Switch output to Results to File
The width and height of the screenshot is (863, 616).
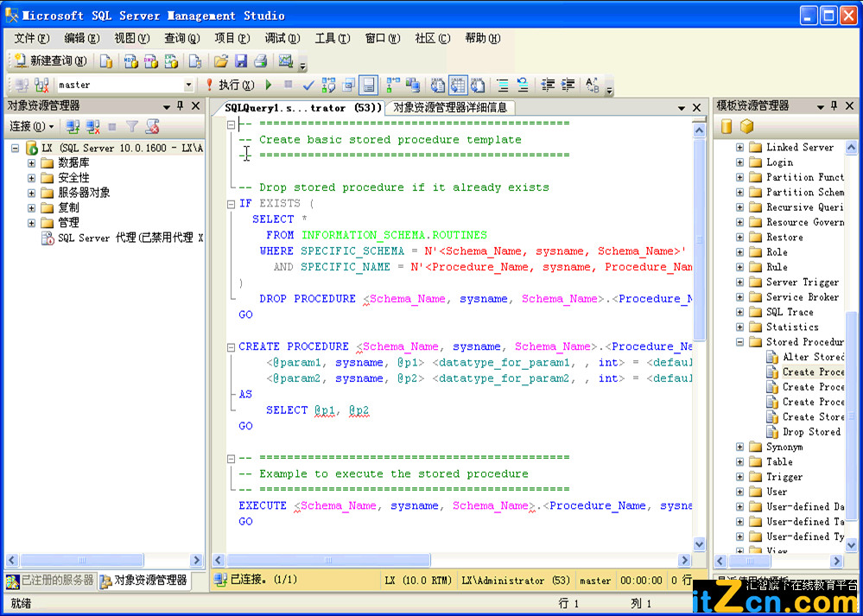(478, 85)
